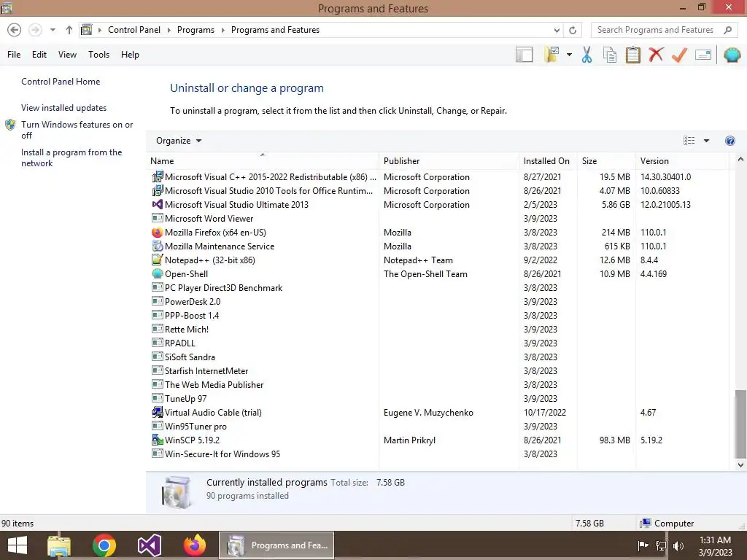Click the Copy toolbar icon
This screenshot has height=560, width=747.
click(610, 55)
